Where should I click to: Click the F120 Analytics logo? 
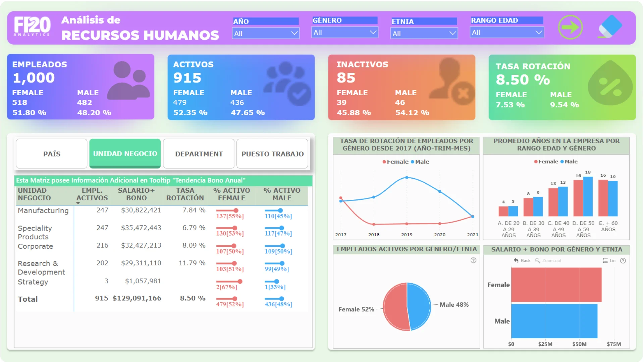click(32, 26)
